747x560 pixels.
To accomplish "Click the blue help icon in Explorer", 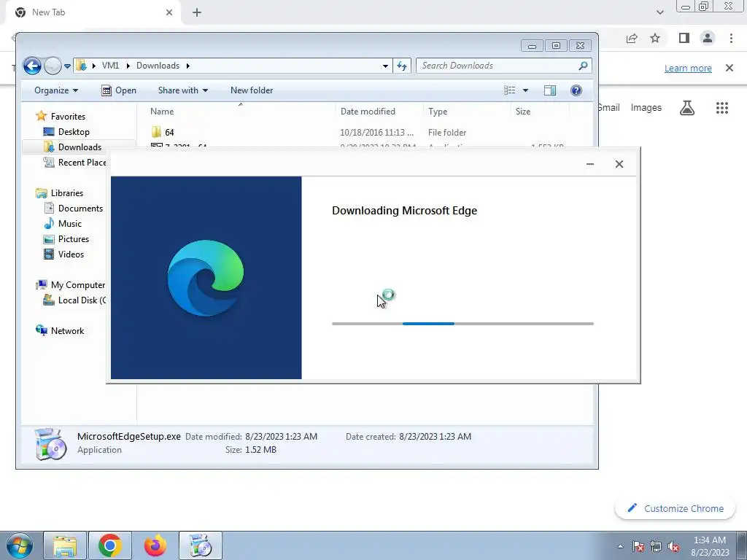I will click(x=576, y=90).
